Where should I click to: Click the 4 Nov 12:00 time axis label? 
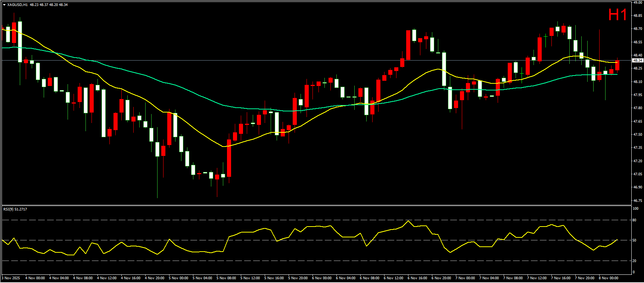pyautogui.click(x=107, y=278)
